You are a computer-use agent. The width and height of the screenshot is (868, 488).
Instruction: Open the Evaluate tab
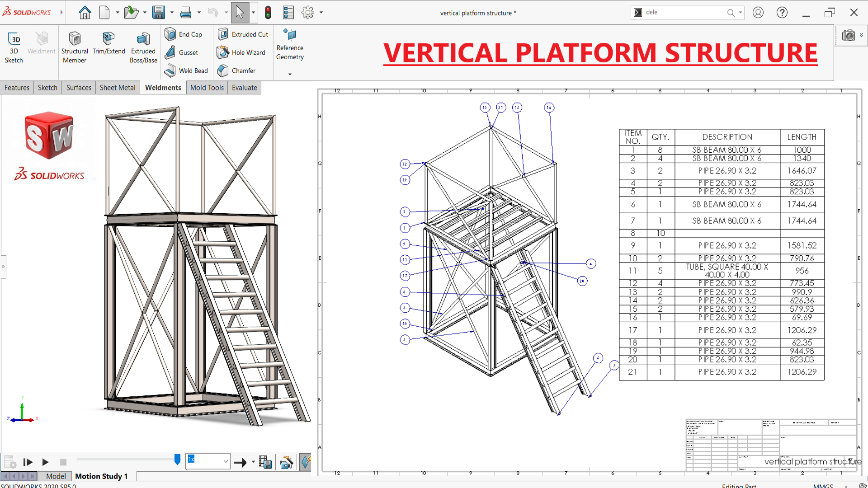click(244, 88)
